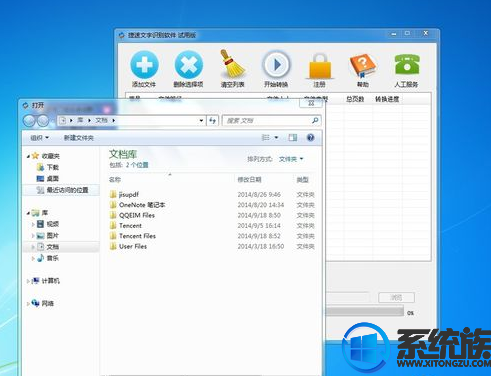The height and width of the screenshot is (376, 491).
Task: Click New Folder (新建文件夹) button
Action: point(79,138)
